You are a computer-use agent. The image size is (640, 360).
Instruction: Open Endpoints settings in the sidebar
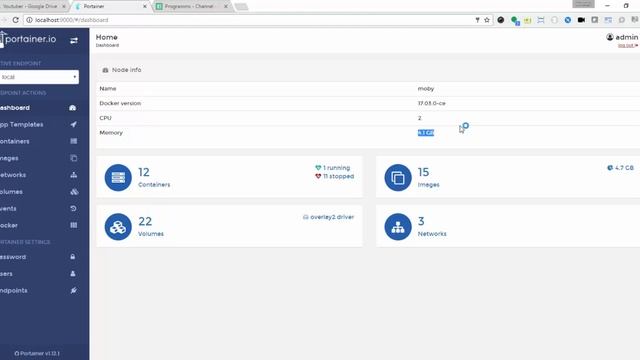click(44, 290)
